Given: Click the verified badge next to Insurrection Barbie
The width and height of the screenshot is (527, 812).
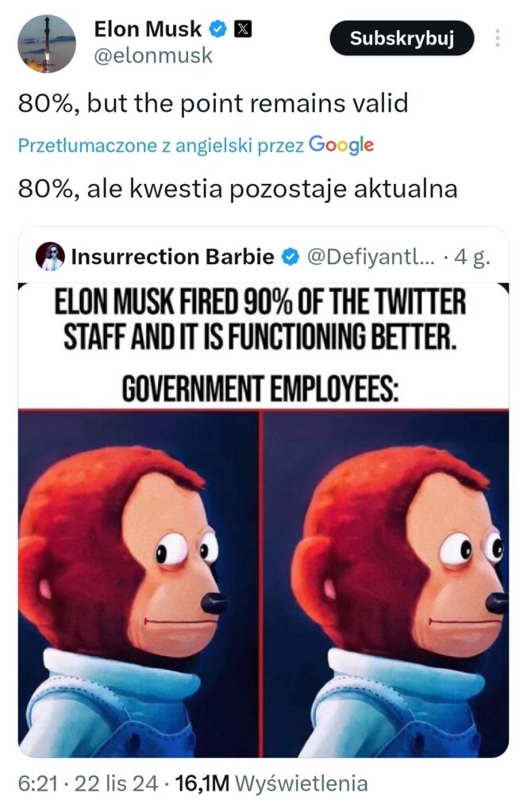Looking at the screenshot, I should [290, 257].
